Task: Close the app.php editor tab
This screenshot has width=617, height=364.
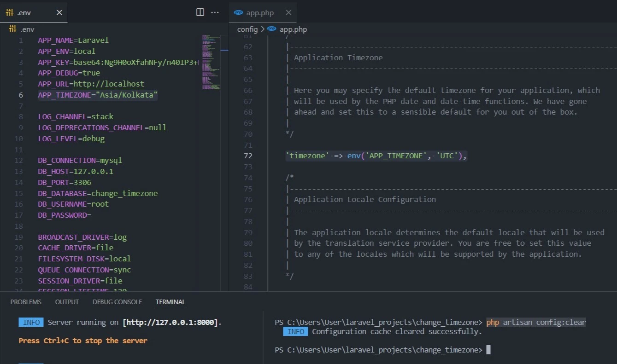Action: (x=288, y=12)
